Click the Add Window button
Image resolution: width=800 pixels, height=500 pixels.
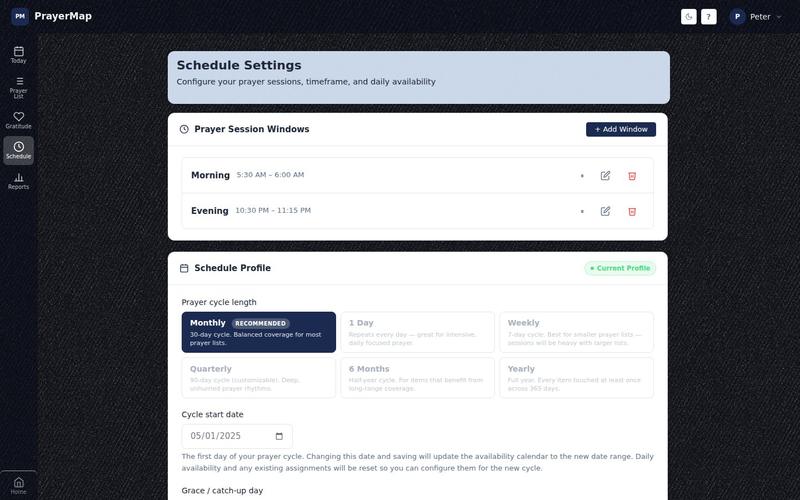(620, 129)
